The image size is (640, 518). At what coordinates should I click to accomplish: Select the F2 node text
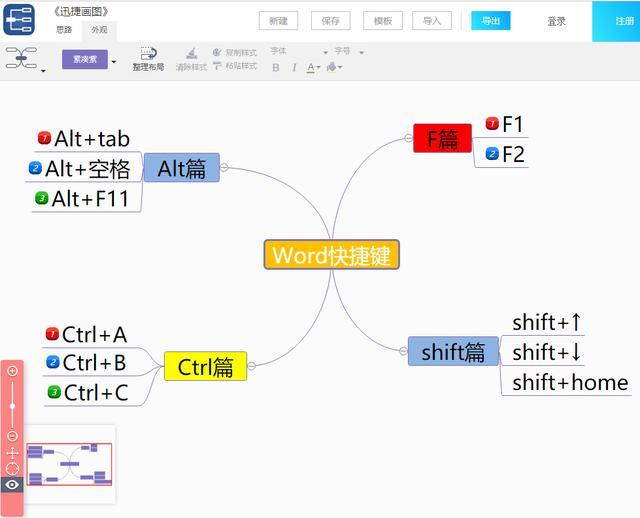click(513, 154)
